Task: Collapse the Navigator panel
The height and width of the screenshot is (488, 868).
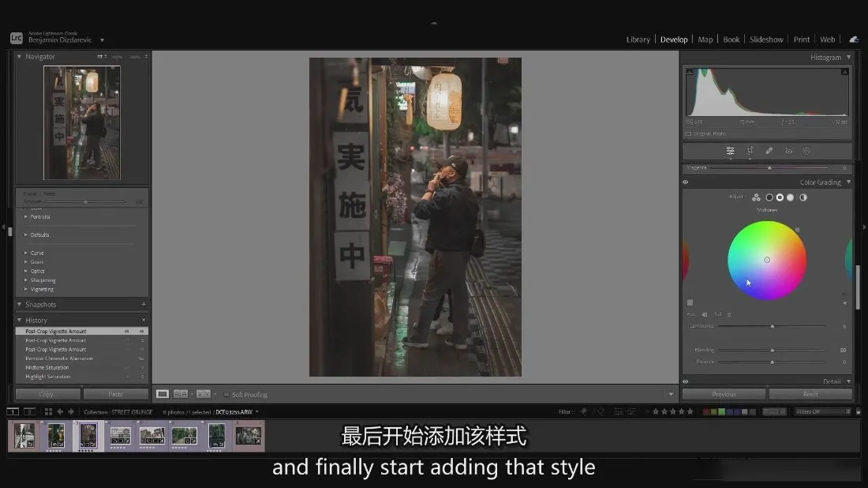Action: pyautogui.click(x=20, y=57)
